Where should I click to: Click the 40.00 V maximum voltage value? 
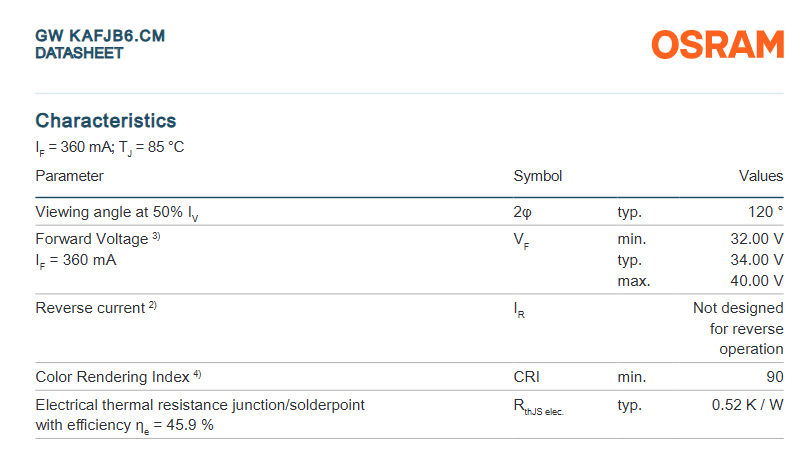coord(757,281)
